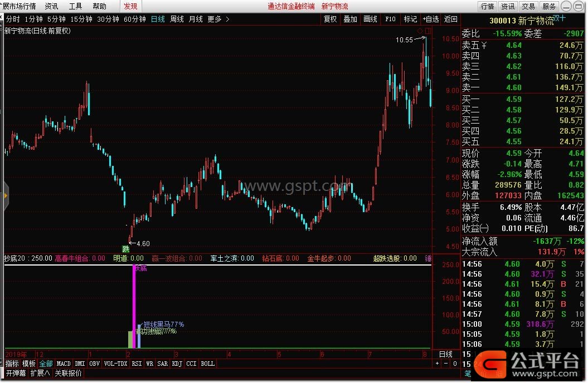This screenshot has height=383, width=588.
Task: Click the 标记 mark tool
Action: pyautogui.click(x=410, y=19)
